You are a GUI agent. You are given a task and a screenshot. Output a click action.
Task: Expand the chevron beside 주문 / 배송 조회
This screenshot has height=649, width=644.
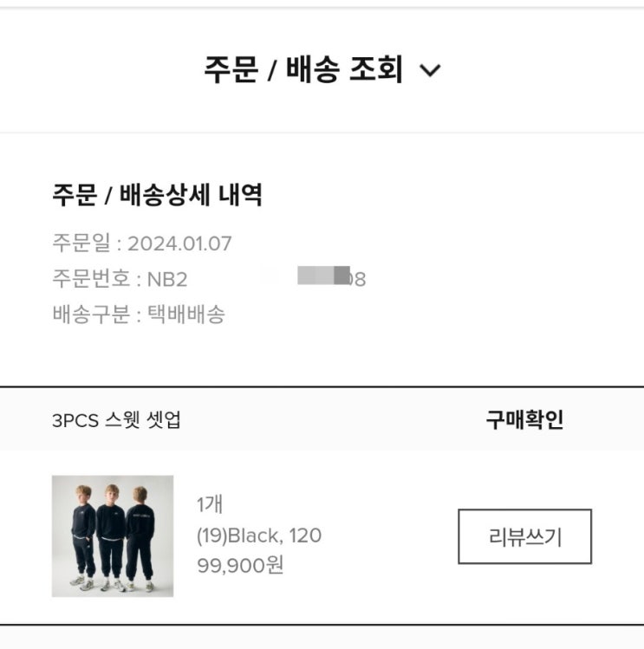430,71
